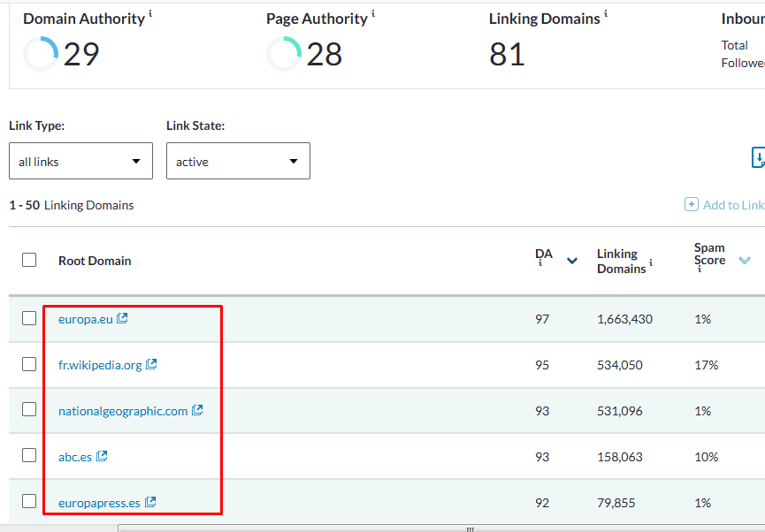
Task: Sort by DA column arrow
Action: pyautogui.click(x=572, y=261)
